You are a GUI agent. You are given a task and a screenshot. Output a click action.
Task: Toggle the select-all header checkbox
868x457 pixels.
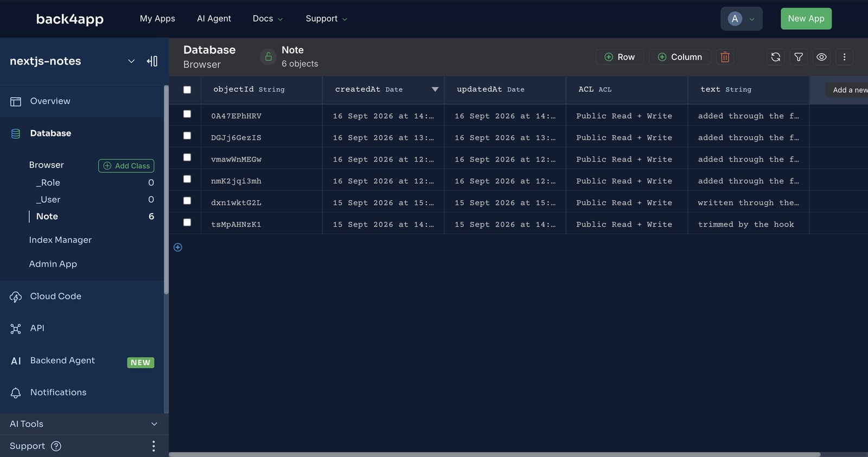[x=187, y=89]
